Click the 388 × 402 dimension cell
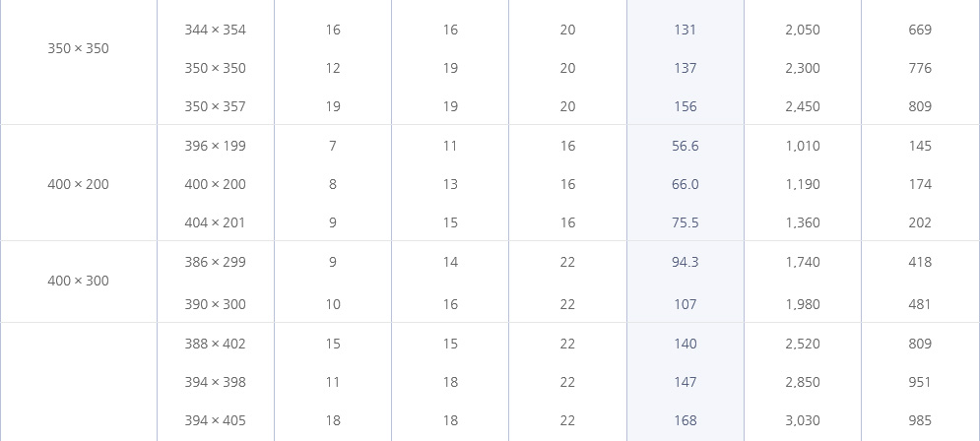 tap(215, 345)
